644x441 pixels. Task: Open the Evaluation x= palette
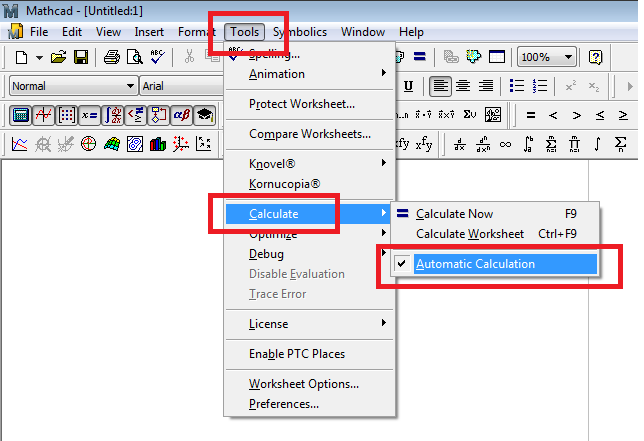(90, 115)
